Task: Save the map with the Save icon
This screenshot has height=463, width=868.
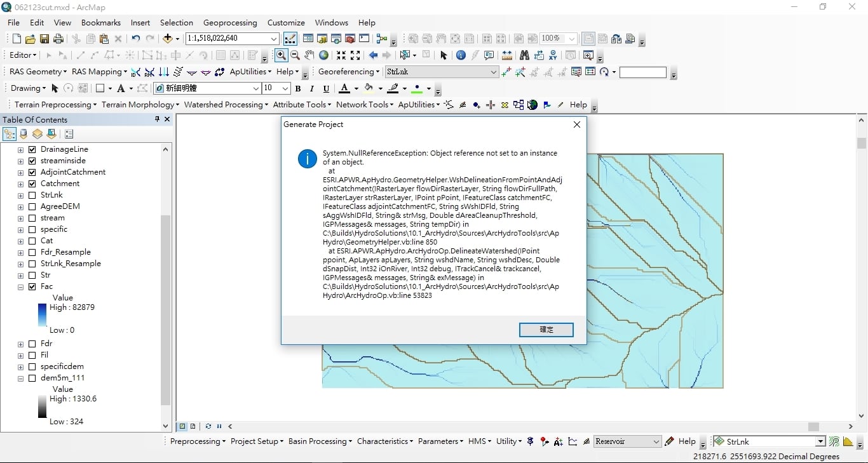Action: [44, 39]
